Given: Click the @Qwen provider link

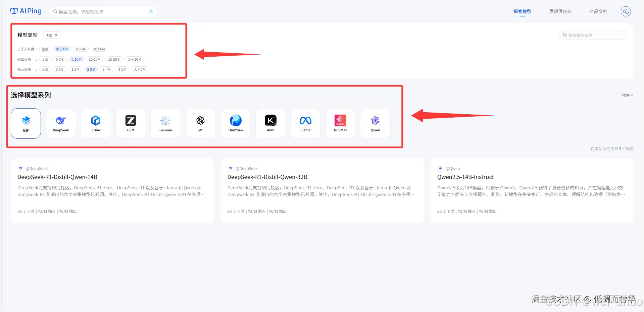Looking at the screenshot, I should pos(453,169).
